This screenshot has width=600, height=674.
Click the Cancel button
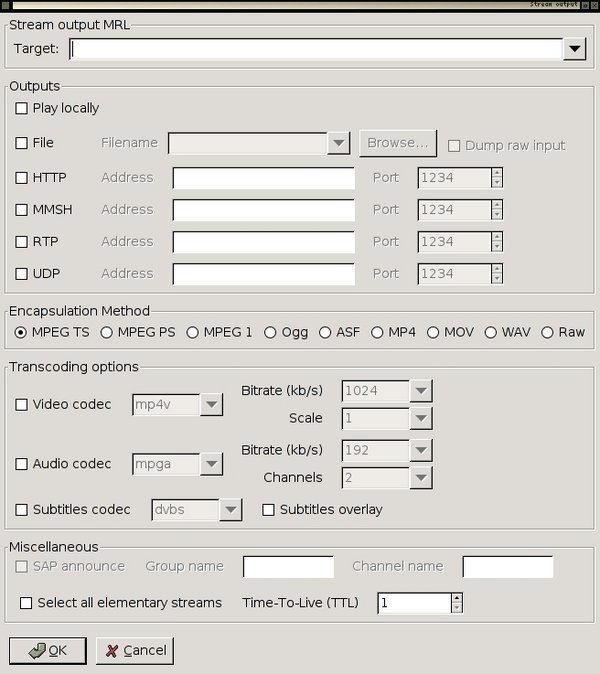[135, 651]
